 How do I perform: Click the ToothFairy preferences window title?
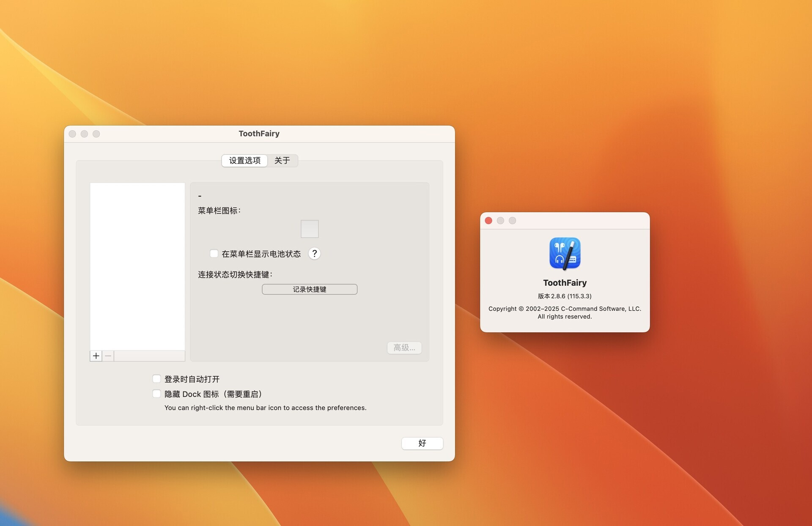(259, 134)
